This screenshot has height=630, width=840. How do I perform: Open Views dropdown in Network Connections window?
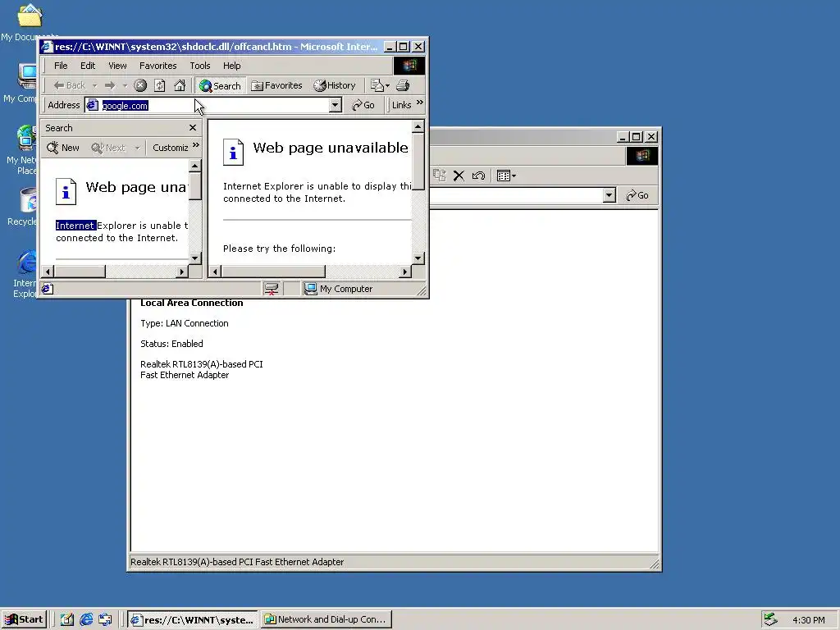coord(506,176)
